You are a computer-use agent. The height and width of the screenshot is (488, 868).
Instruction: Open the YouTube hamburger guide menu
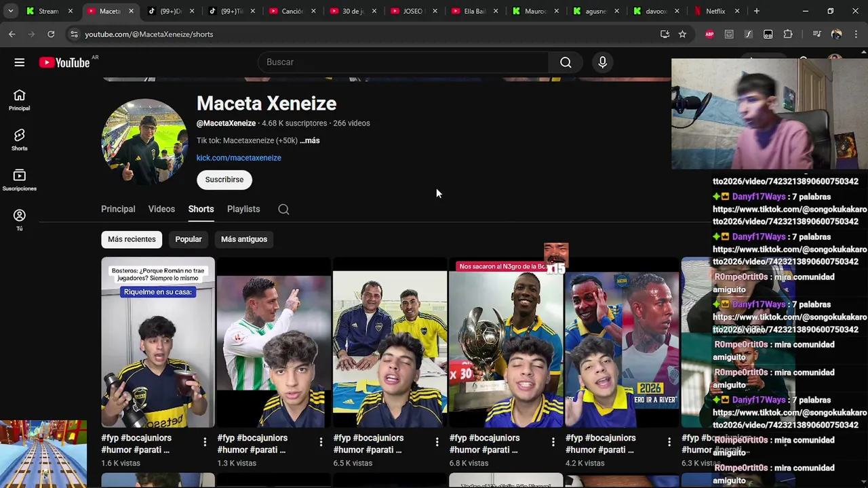(x=20, y=62)
